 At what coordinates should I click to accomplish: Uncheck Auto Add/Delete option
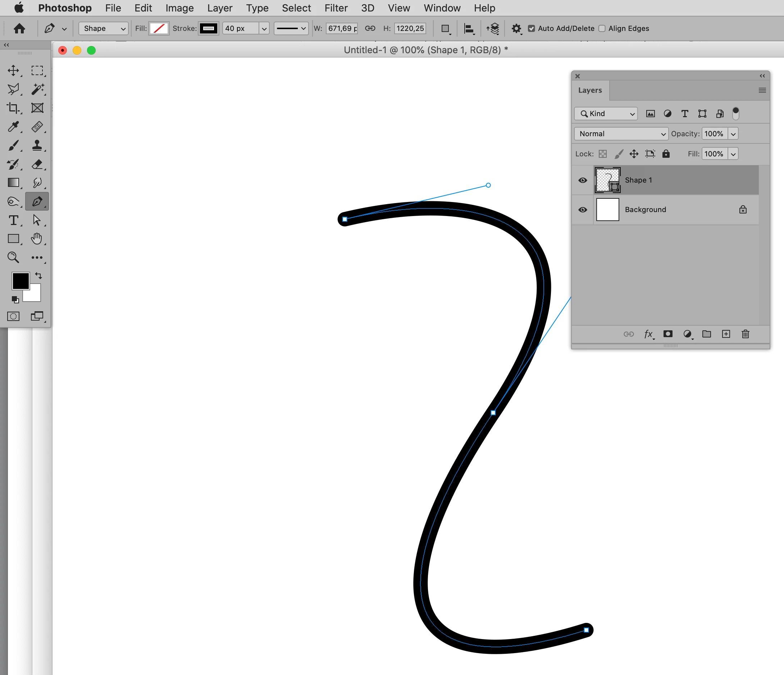click(531, 28)
